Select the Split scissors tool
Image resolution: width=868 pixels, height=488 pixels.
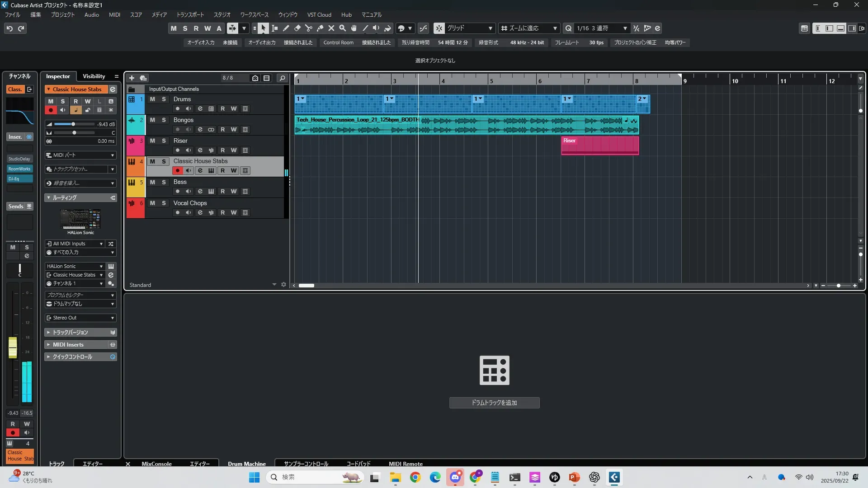(309, 28)
